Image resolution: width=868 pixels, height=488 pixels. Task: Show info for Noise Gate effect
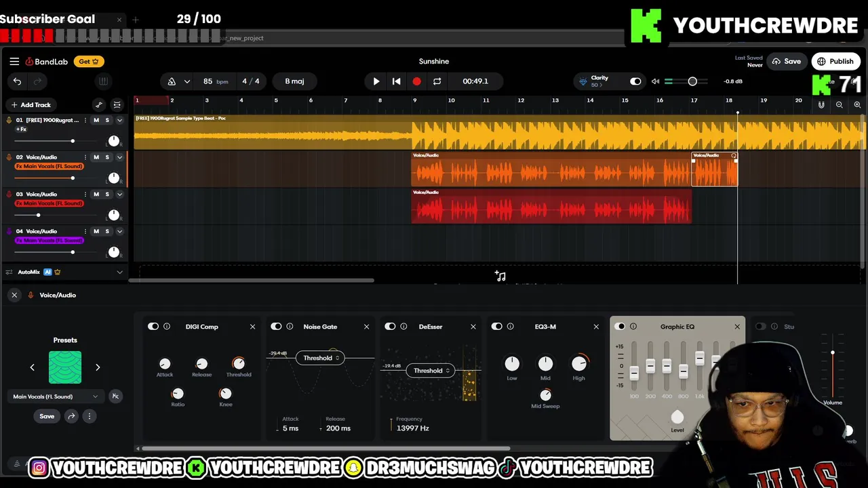(x=290, y=327)
